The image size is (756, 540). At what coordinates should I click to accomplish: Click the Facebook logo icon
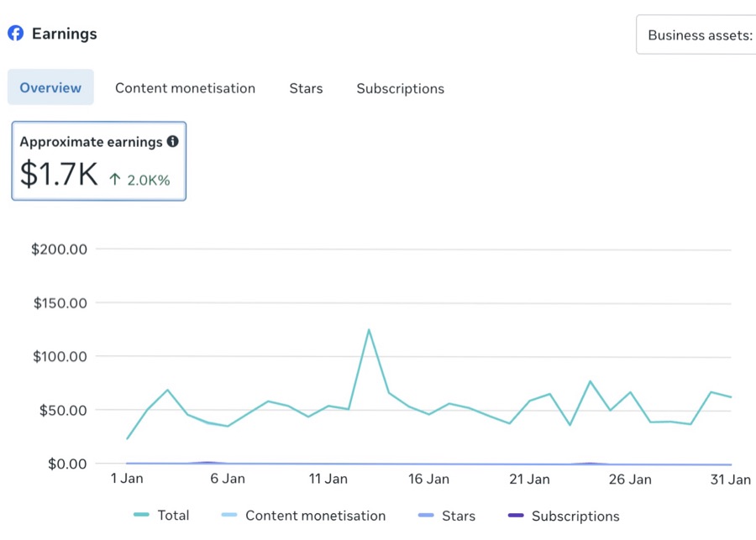coord(15,34)
